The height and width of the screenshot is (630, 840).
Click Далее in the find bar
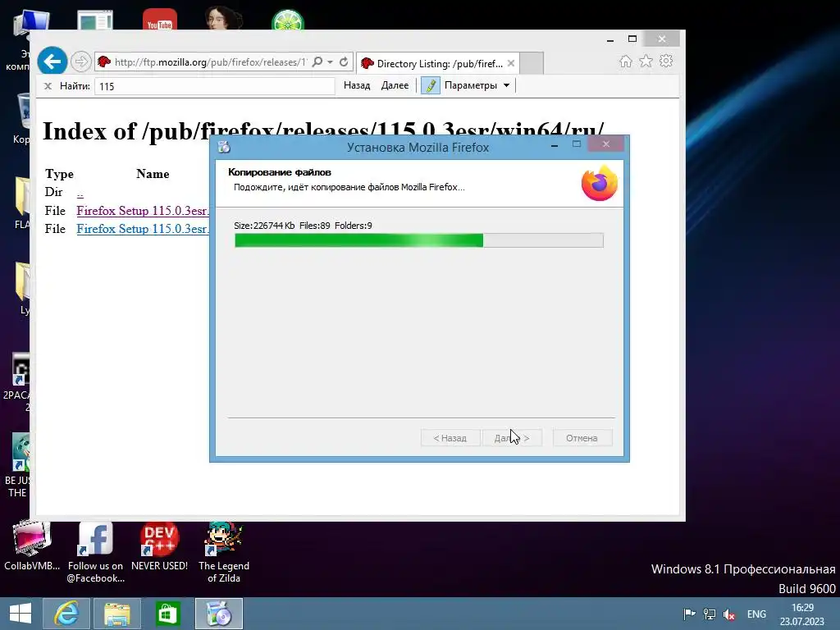pos(395,85)
